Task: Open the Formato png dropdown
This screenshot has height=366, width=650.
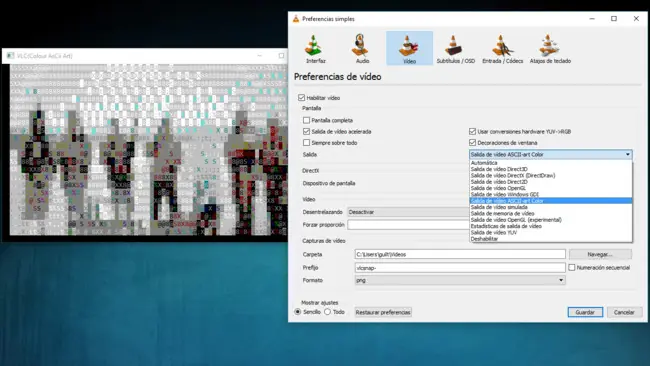Action: pos(460,280)
